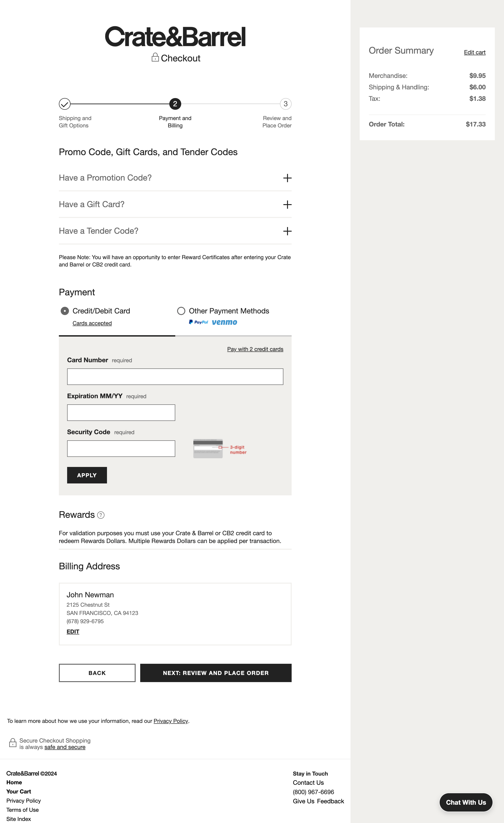Click the lock icon above Checkout
504x823 pixels.
click(155, 58)
